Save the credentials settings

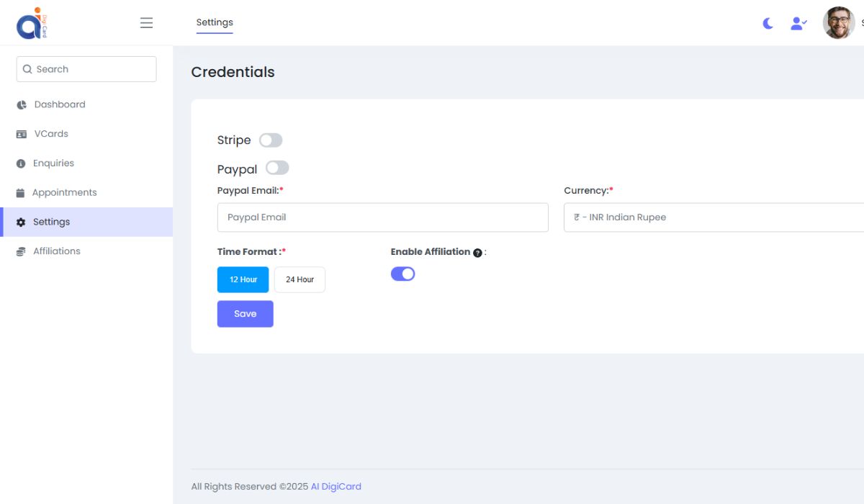tap(245, 313)
